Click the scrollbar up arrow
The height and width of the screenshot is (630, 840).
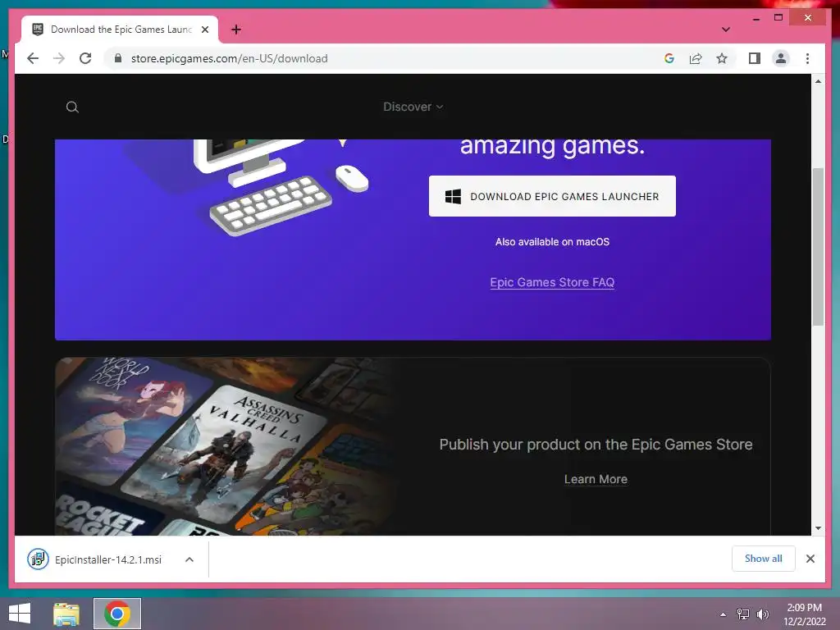(x=818, y=81)
